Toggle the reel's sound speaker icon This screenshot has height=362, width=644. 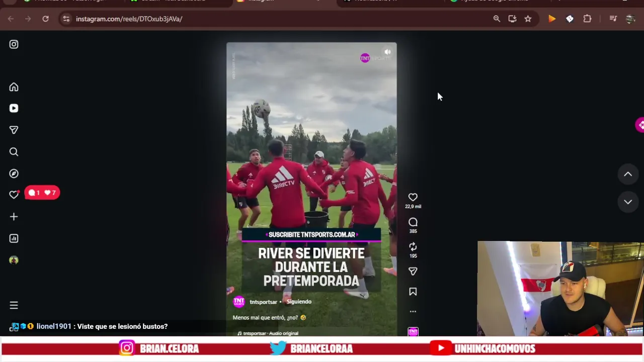387,52
